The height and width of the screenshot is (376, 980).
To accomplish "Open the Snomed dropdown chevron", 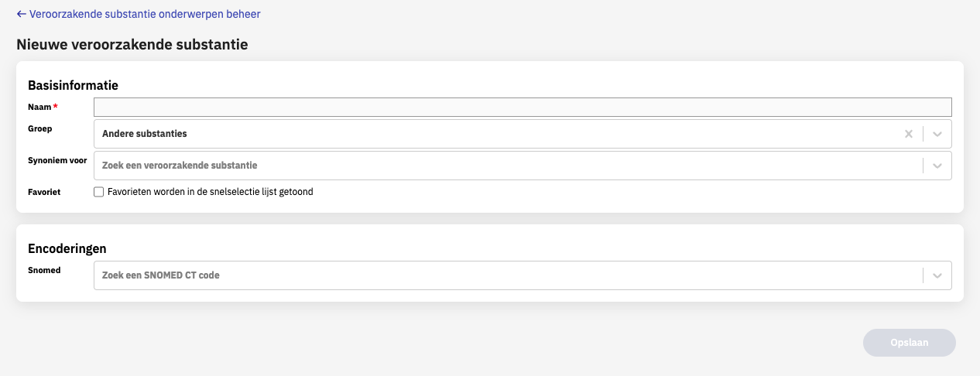I will 937,275.
